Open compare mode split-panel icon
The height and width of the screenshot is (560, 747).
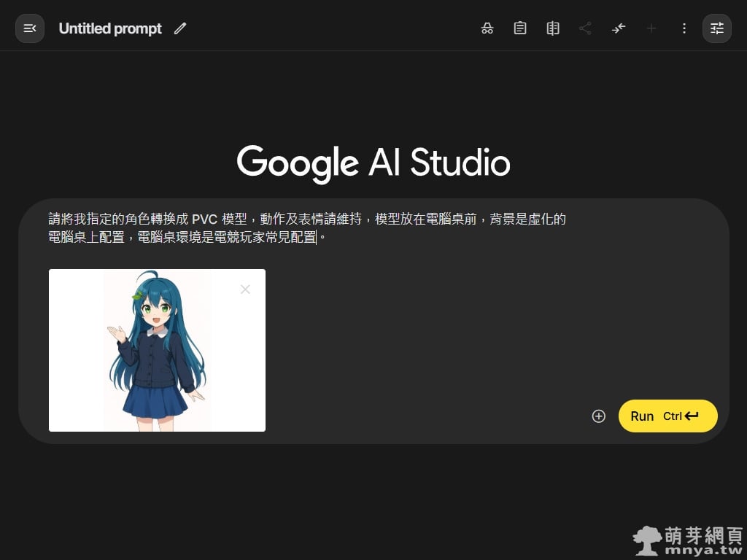coord(553,28)
